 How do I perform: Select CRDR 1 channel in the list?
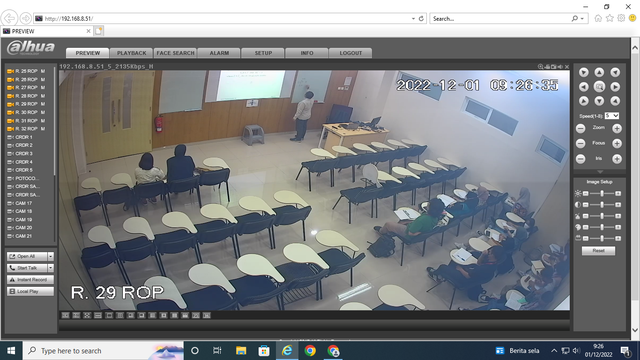point(24,137)
